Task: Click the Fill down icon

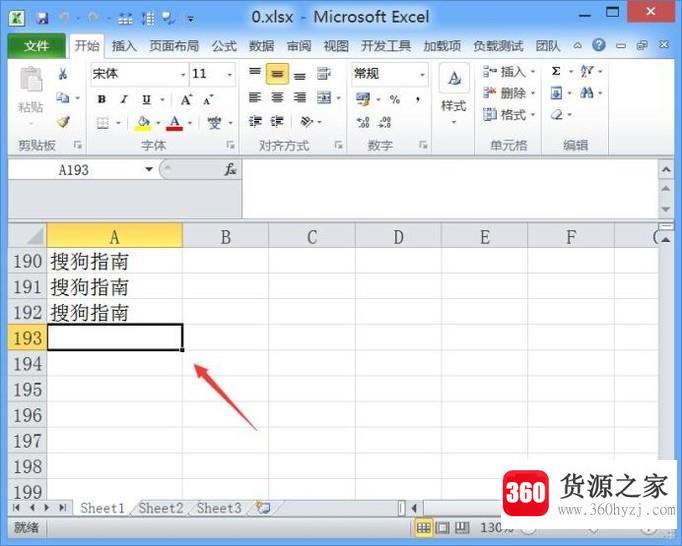Action: click(556, 93)
